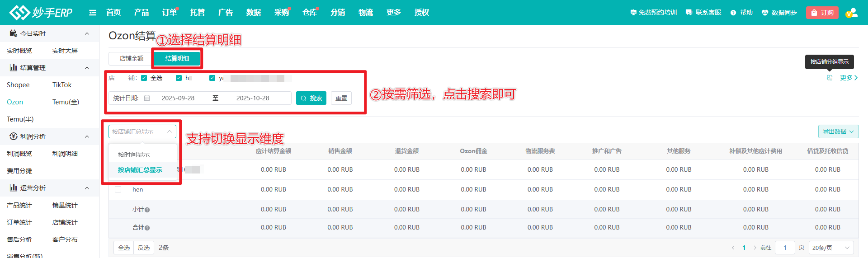Open TikTok settlement in sidebar
The width and height of the screenshot is (868, 258).
62,85
